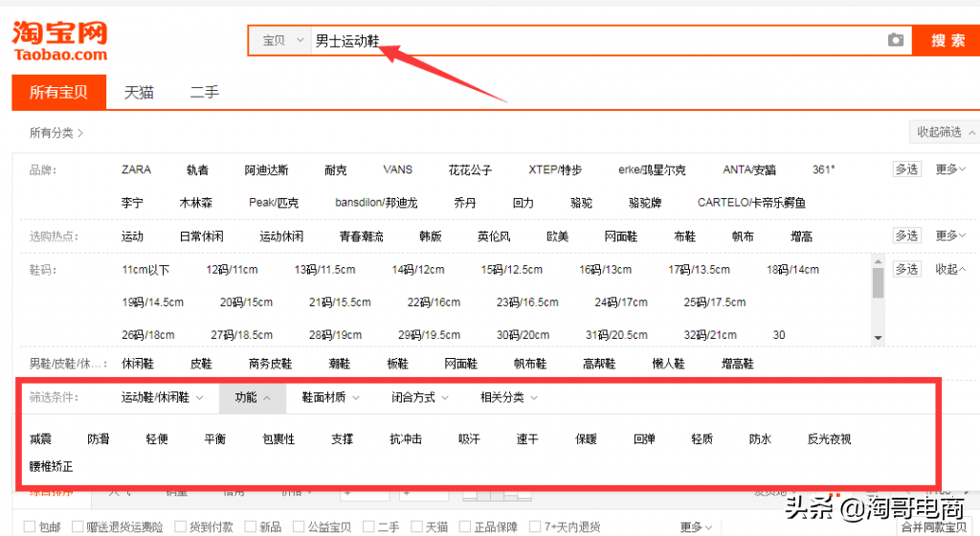Choose brand 李宁
The height and width of the screenshot is (536, 980).
[x=132, y=203]
